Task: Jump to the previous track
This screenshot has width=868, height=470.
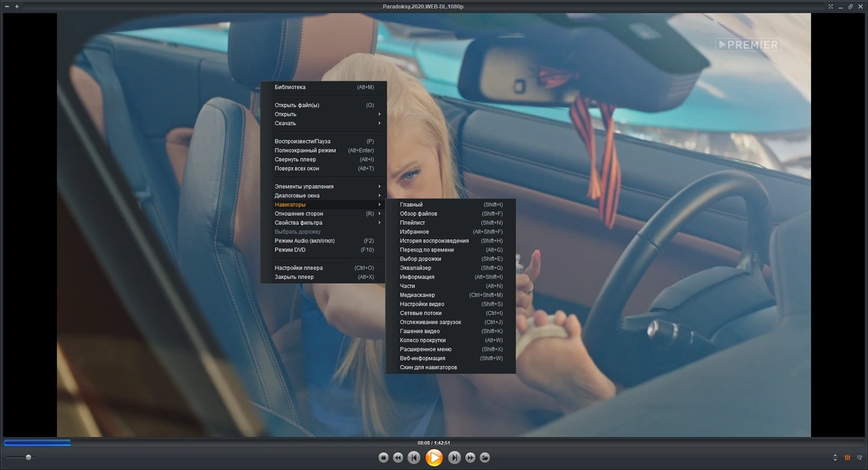Action: (x=414, y=457)
